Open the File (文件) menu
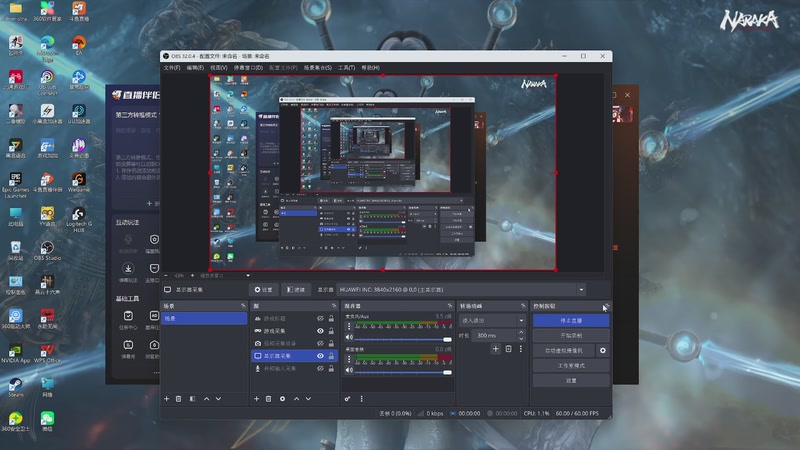This screenshot has width=800, height=450. click(172, 67)
